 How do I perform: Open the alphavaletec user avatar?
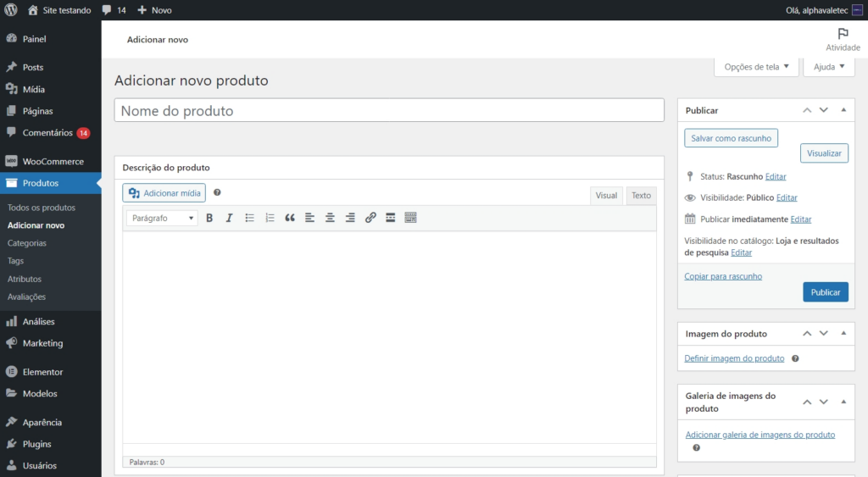click(857, 10)
